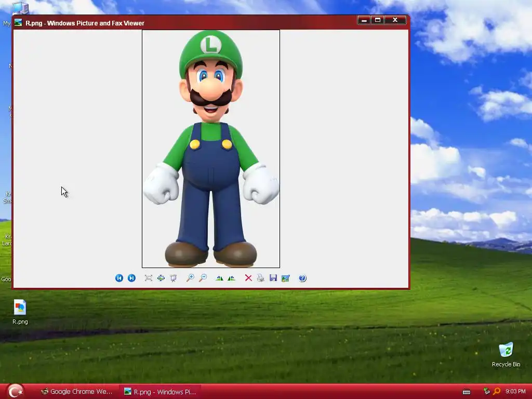Close the Picture and Fax Viewer window
The width and height of the screenshot is (532, 399).
pos(395,20)
